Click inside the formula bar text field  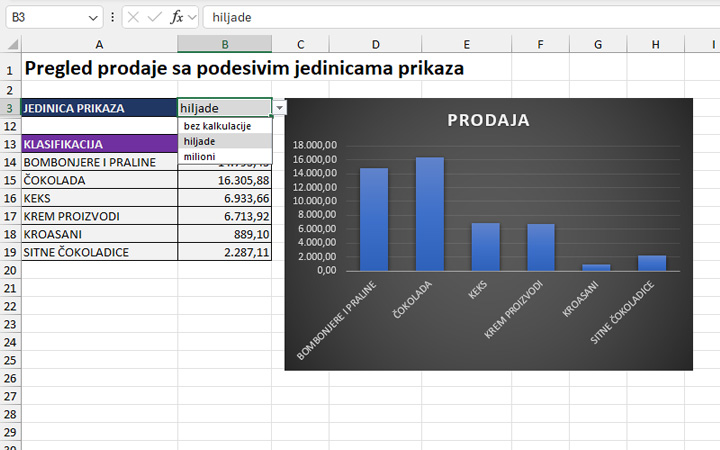450,17
